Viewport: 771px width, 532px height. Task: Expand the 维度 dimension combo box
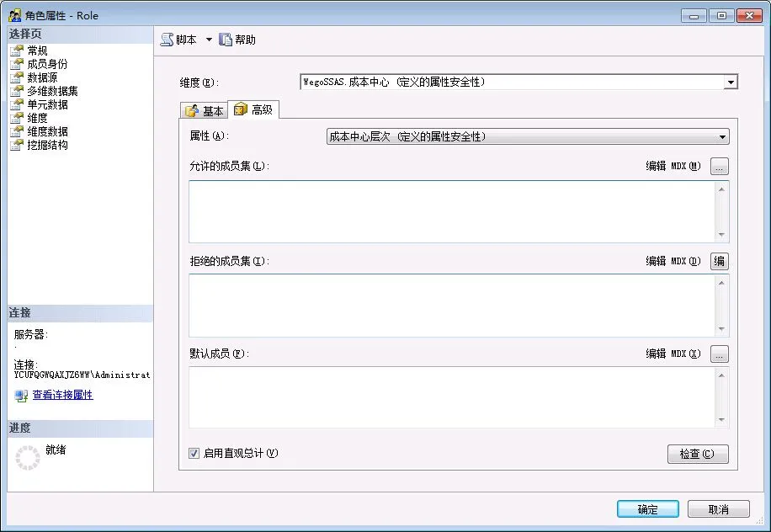pos(518,82)
